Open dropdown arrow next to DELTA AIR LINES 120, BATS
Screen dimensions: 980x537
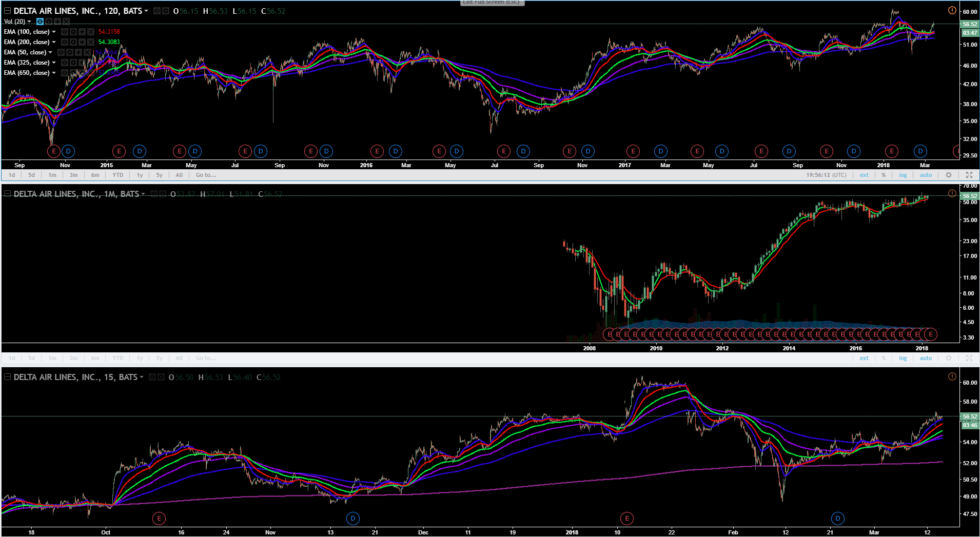(x=146, y=11)
